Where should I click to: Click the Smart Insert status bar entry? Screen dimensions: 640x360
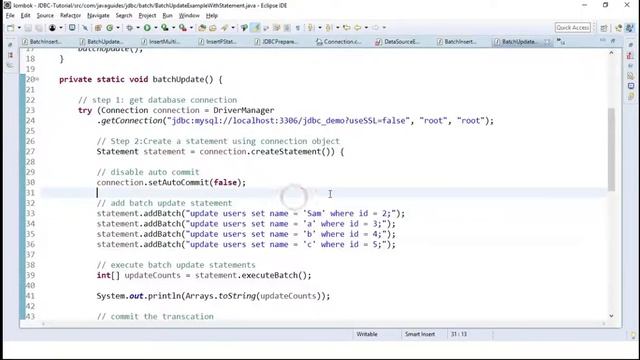(420, 334)
